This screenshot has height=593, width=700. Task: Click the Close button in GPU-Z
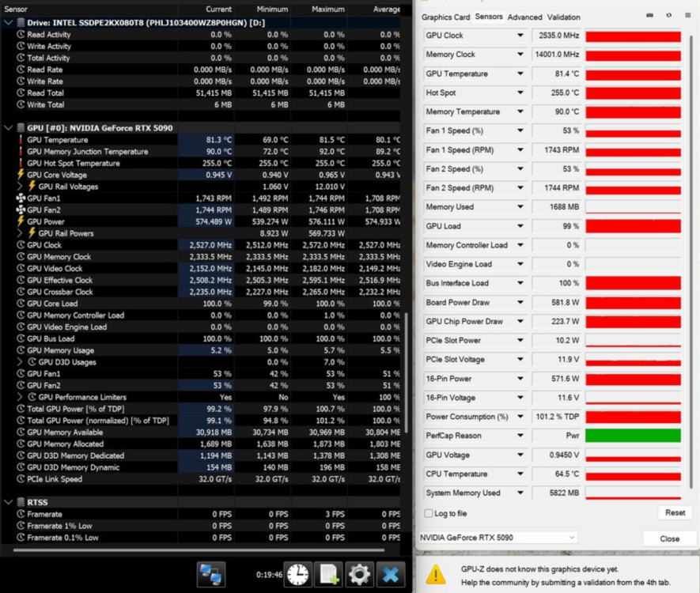[669, 538]
